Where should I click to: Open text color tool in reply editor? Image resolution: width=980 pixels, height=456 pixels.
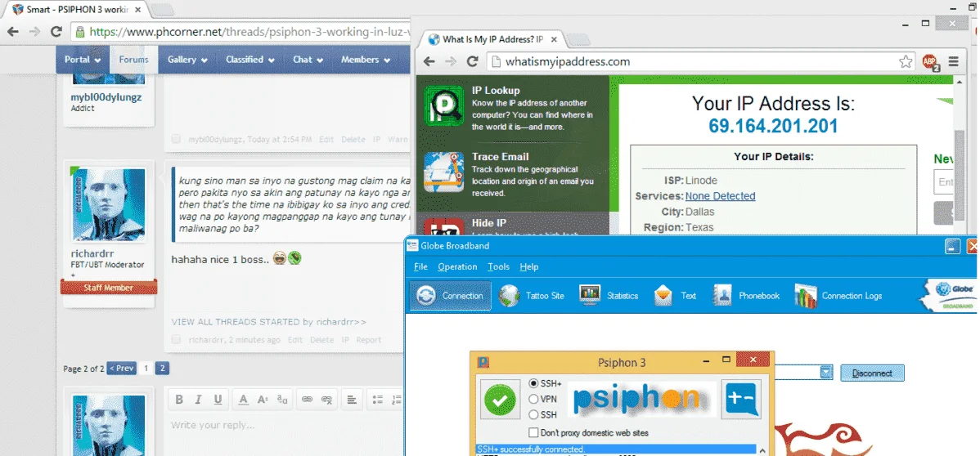[244, 400]
